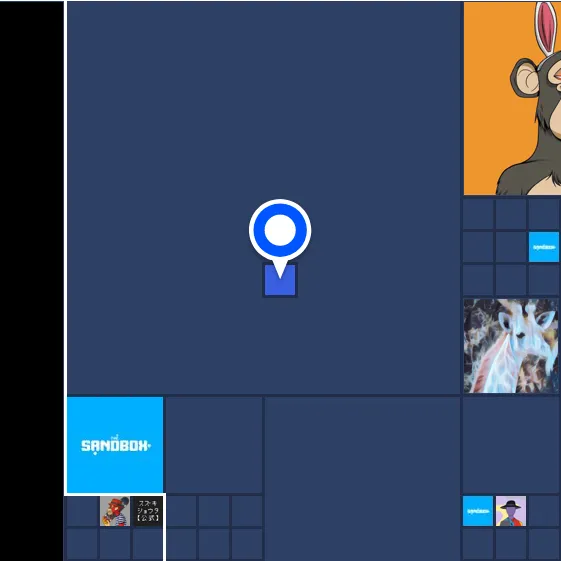Open the black tile with Japanese text
Image resolution: width=561 pixels, height=561 pixels.
(x=148, y=511)
